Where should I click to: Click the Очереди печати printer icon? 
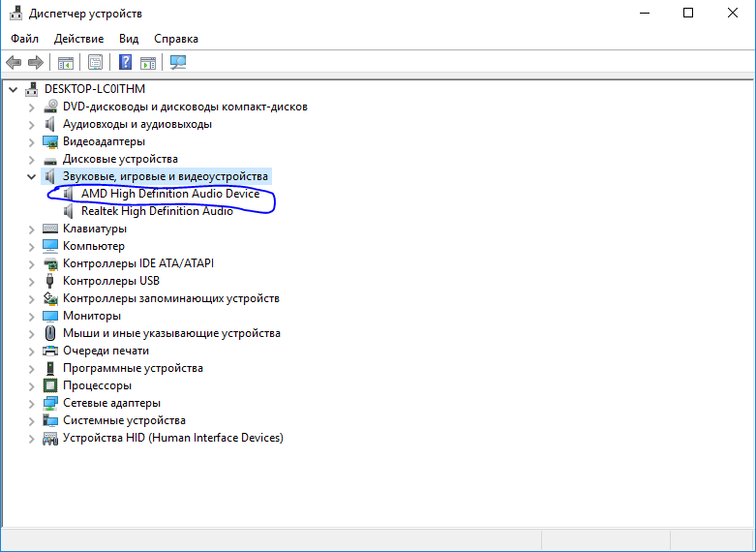point(50,351)
